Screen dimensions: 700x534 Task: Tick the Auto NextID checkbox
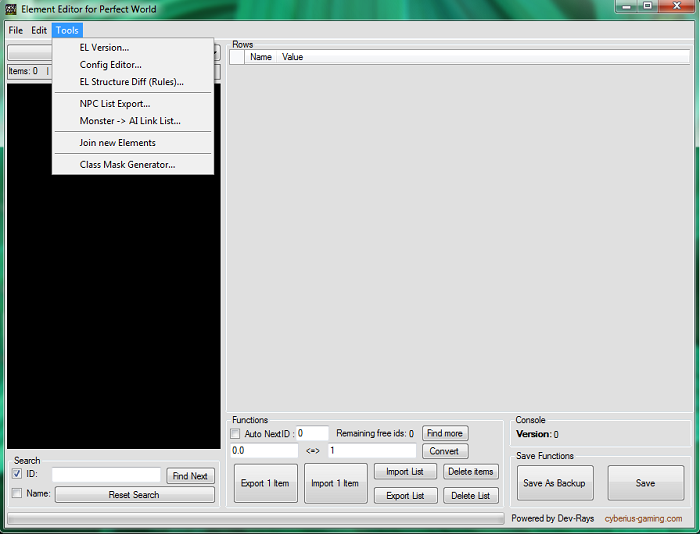coord(235,434)
